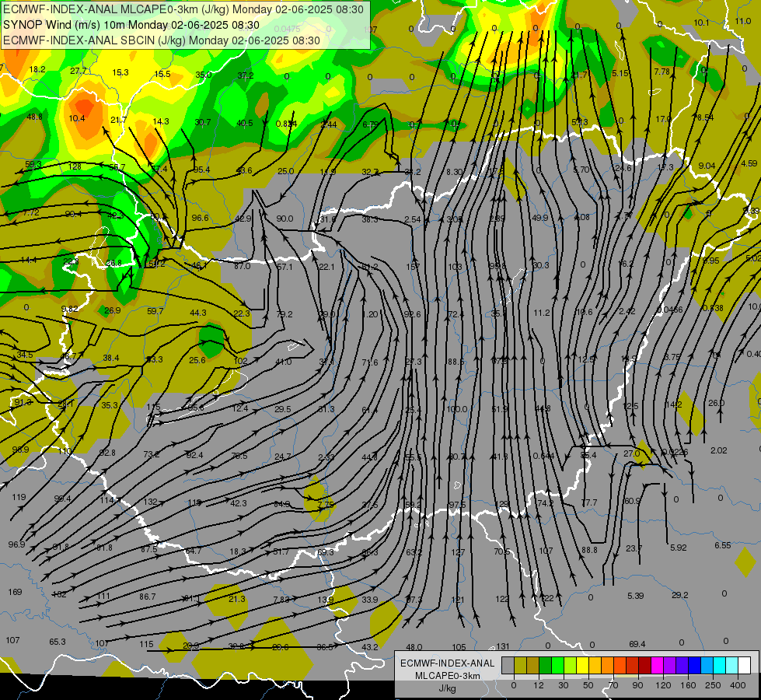
Task: Click the map value 96.6
Action: pos(200,218)
